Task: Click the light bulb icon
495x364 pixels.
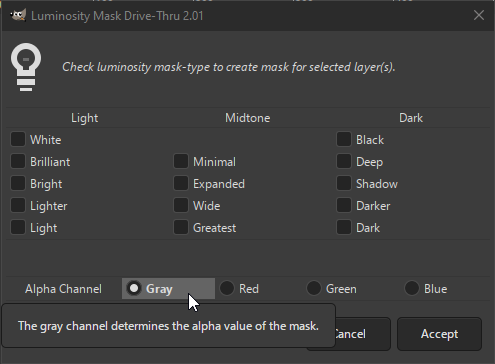Action: pos(26,67)
